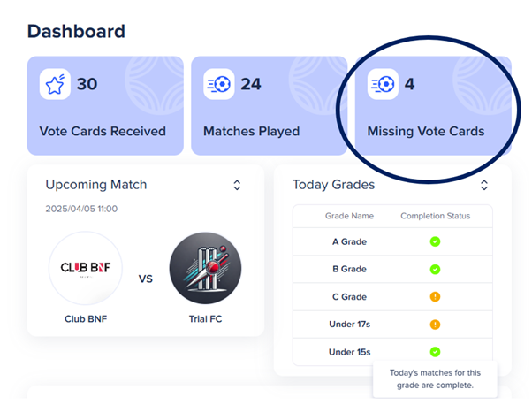The height and width of the screenshot is (405, 532).
Task: Click the star icon on Vote Cards Received
Action: click(x=55, y=85)
